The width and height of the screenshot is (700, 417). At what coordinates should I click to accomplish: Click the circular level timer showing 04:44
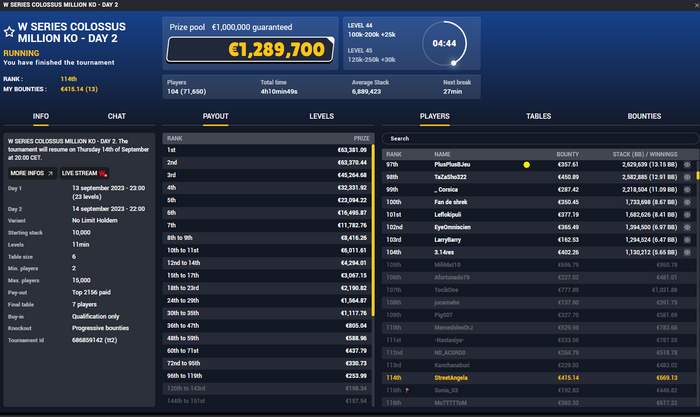445,43
